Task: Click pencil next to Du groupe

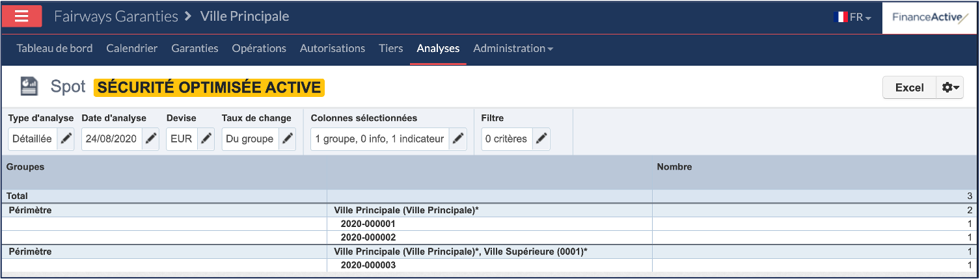Action: click(287, 139)
